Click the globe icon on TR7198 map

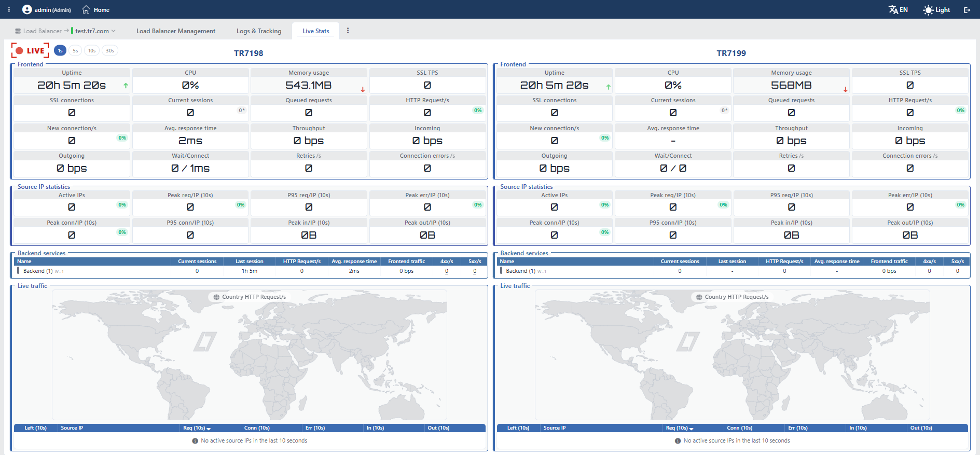[x=216, y=297]
